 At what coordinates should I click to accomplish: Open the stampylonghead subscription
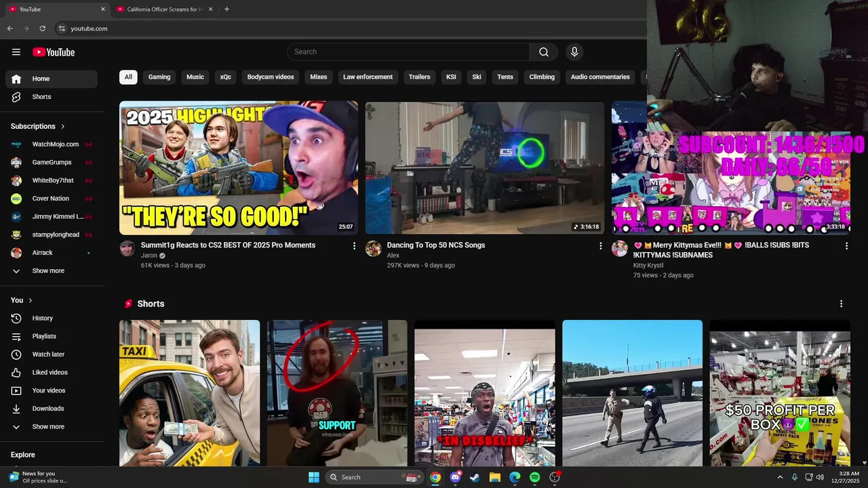(52, 235)
